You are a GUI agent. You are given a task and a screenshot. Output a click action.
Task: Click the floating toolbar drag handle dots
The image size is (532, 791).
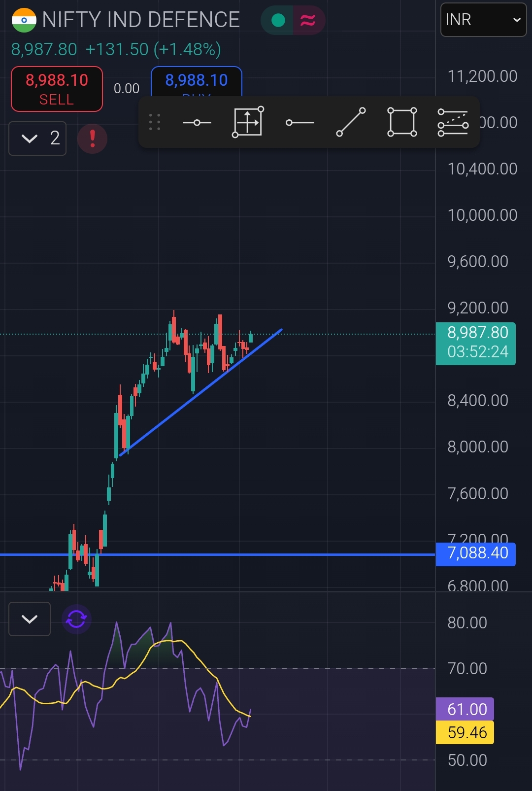155,122
